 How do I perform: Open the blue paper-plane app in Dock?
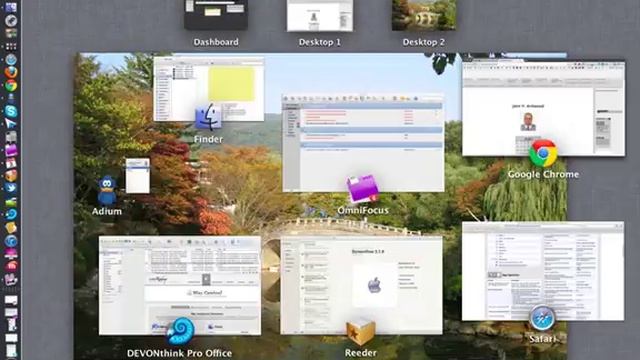point(11,124)
